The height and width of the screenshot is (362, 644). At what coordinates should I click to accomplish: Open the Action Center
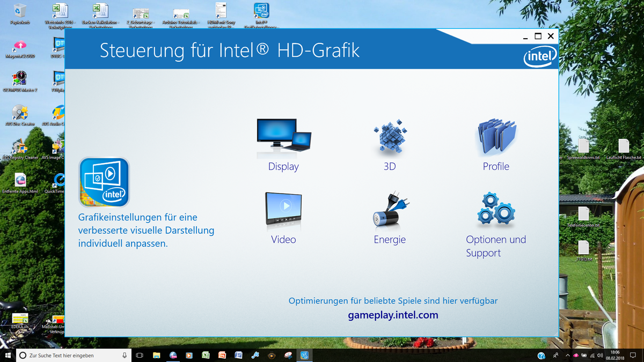(633, 355)
